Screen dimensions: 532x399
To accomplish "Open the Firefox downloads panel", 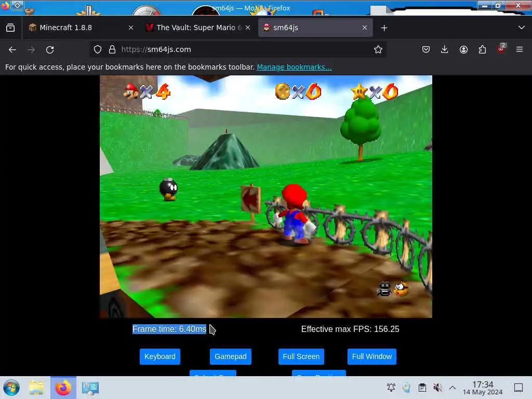I will [445, 49].
